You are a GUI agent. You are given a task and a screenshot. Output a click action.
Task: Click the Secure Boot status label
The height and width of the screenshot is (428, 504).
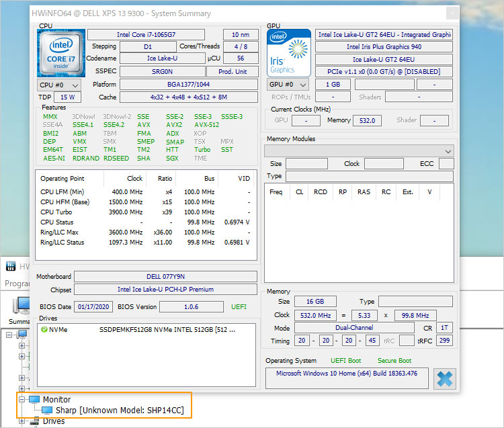pos(394,361)
